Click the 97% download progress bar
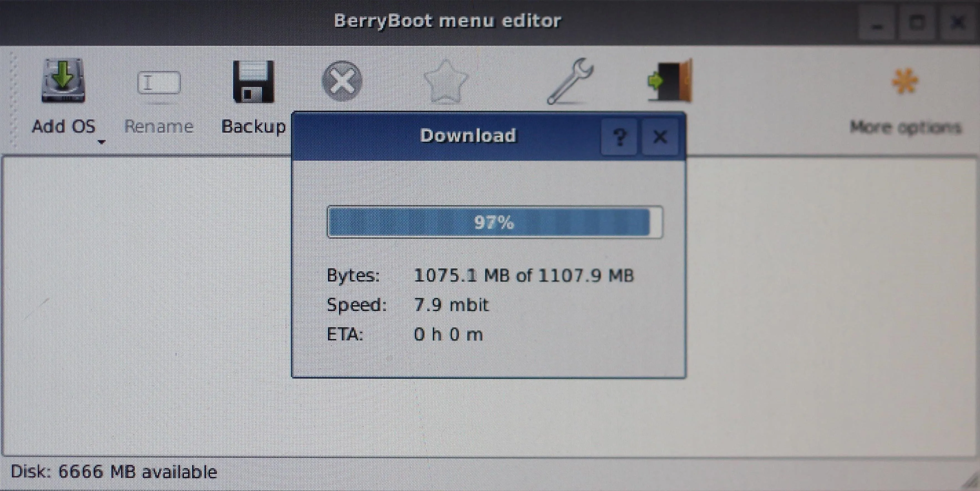The image size is (980, 491). (x=494, y=222)
